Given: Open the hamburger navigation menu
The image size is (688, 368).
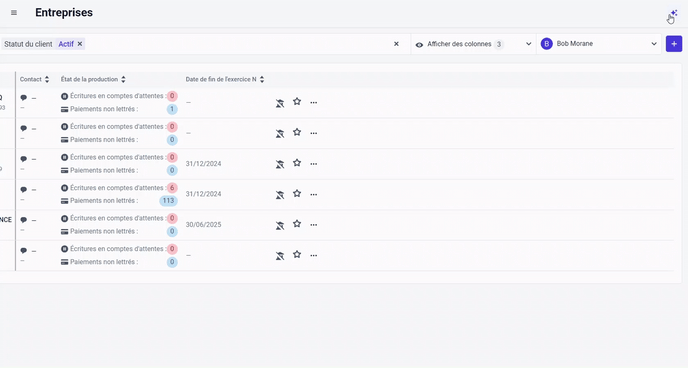Looking at the screenshot, I should (x=14, y=13).
